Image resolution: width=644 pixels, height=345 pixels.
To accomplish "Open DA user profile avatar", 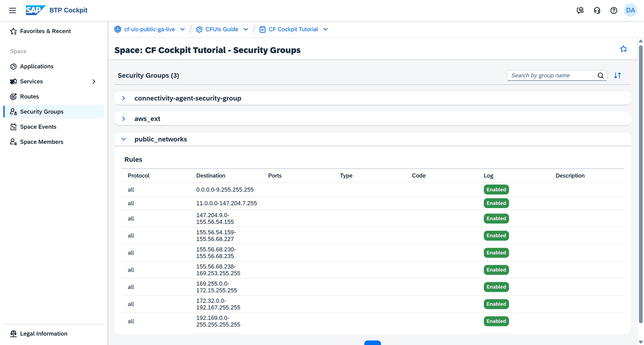I will [630, 10].
